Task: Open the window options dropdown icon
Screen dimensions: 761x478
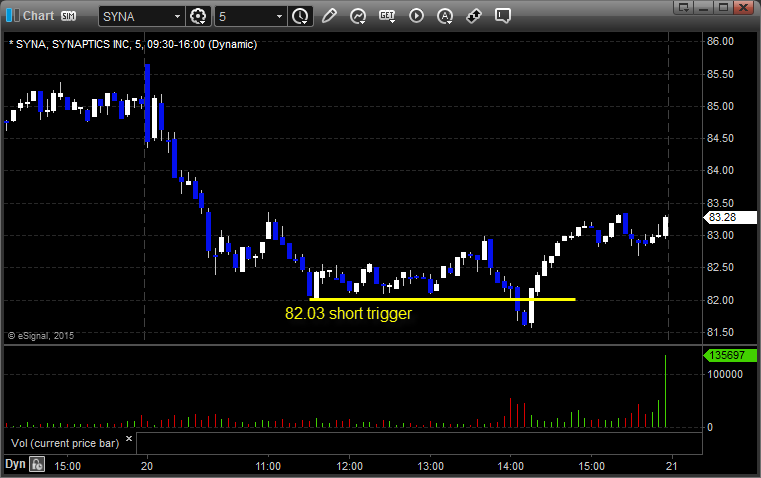Action: point(683,7)
